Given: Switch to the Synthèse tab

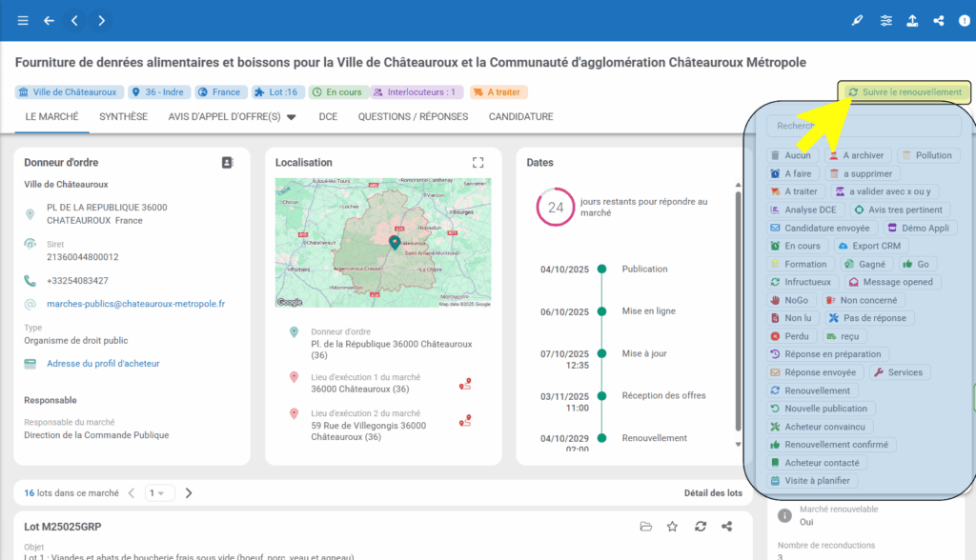Looking at the screenshot, I should coord(123,117).
